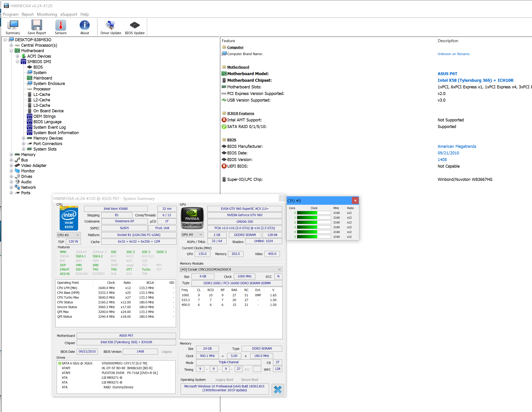Click the About info icon
Image resolution: width=532 pixels, height=412 pixels.
click(x=84, y=25)
